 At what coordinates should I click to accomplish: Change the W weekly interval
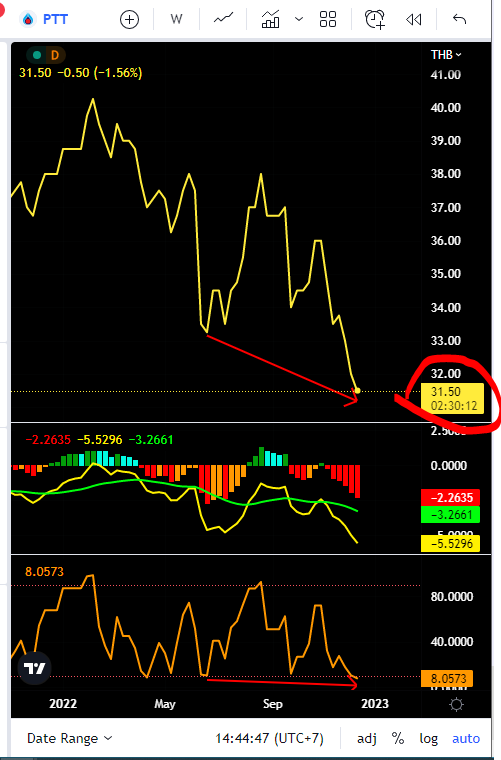click(176, 19)
